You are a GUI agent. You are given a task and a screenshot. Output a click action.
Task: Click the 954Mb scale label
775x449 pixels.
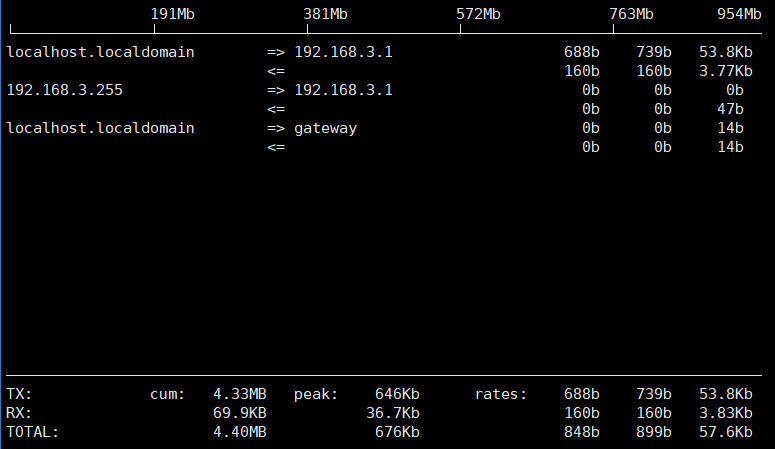tap(739, 14)
